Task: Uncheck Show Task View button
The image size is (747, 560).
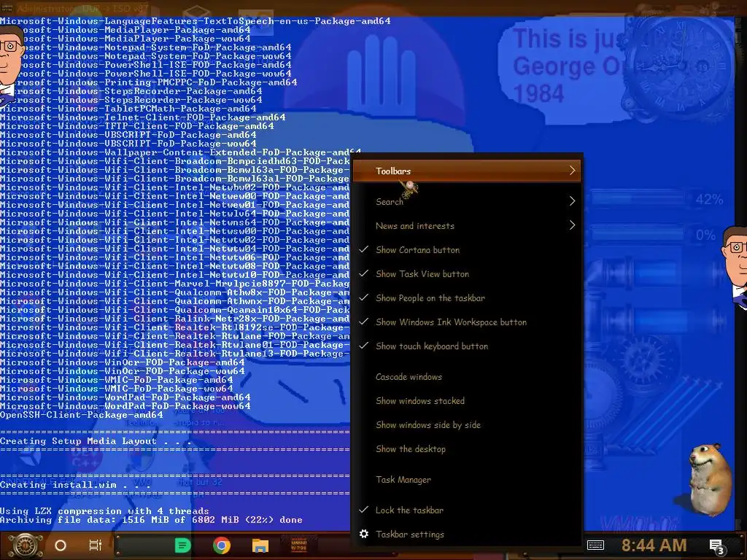Action: click(467, 274)
